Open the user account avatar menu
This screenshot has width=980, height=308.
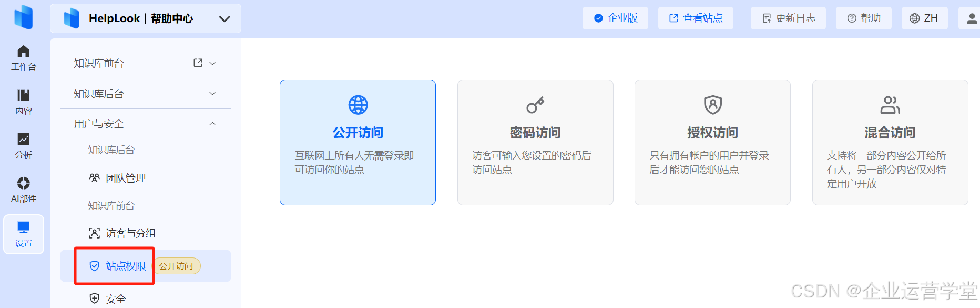[971, 18]
